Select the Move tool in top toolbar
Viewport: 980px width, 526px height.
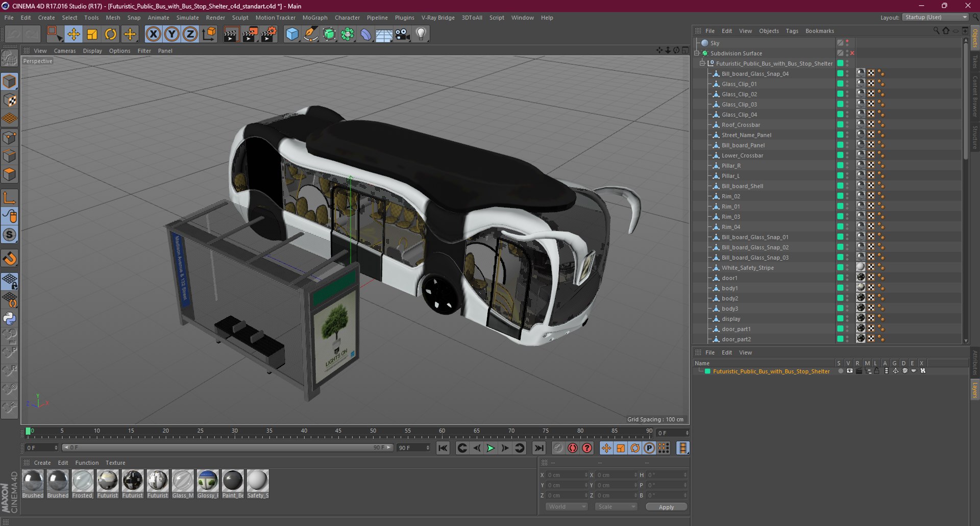(73, 34)
